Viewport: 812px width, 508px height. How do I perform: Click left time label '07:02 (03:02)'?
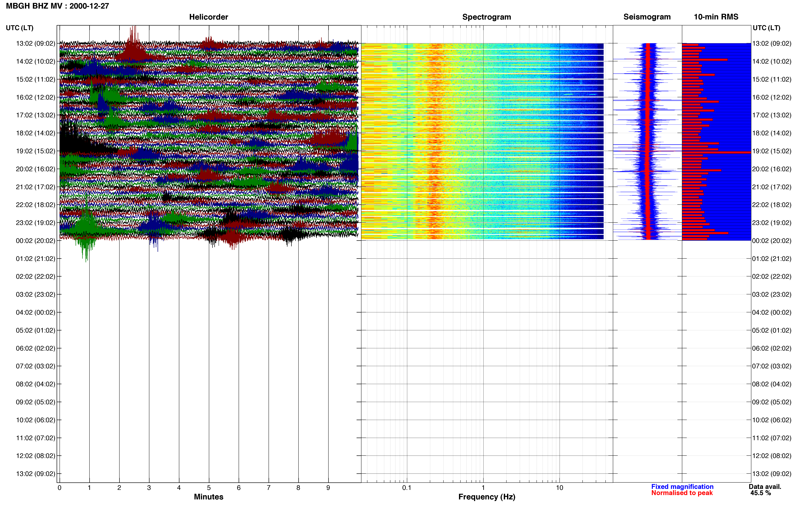(36, 366)
